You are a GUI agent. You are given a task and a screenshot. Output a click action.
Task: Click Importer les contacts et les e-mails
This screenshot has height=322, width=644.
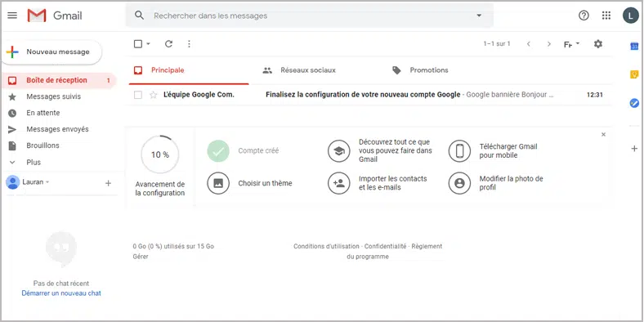pos(392,183)
